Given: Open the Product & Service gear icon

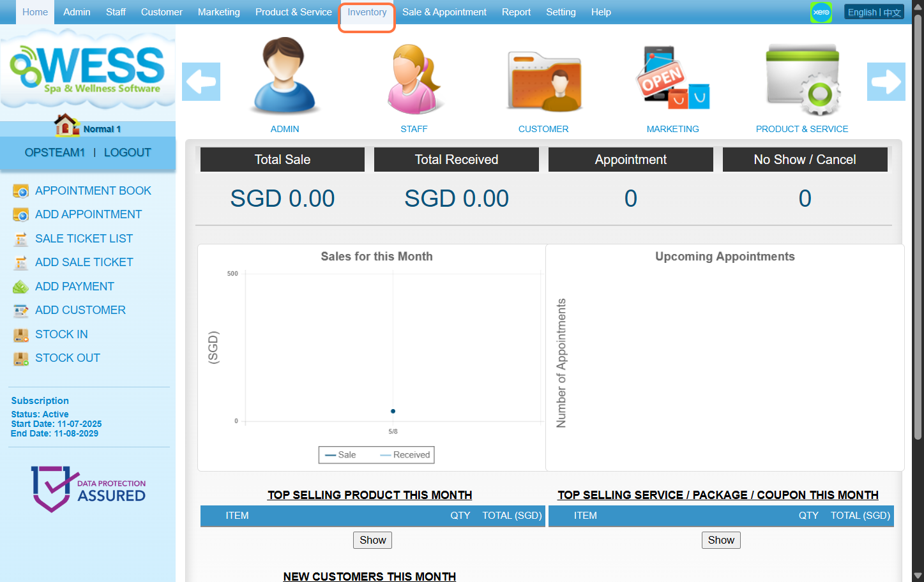Looking at the screenshot, I should tap(802, 80).
